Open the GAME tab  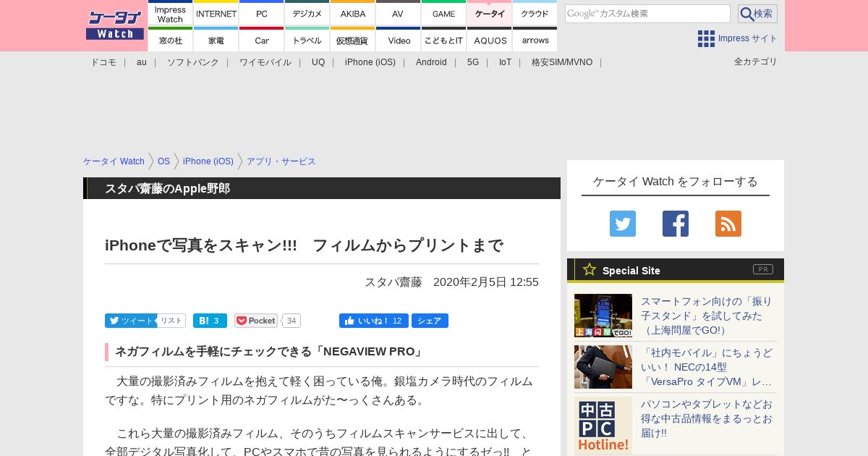click(x=444, y=13)
